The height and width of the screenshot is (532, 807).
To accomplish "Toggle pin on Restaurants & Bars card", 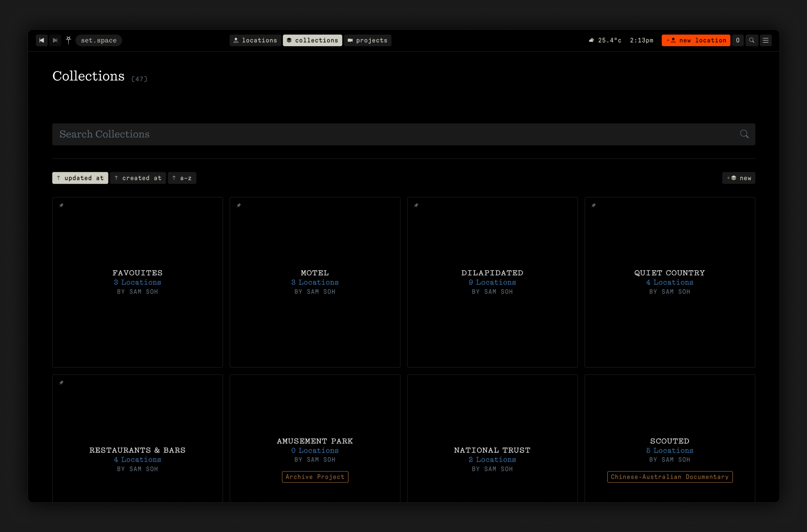I will click(61, 383).
